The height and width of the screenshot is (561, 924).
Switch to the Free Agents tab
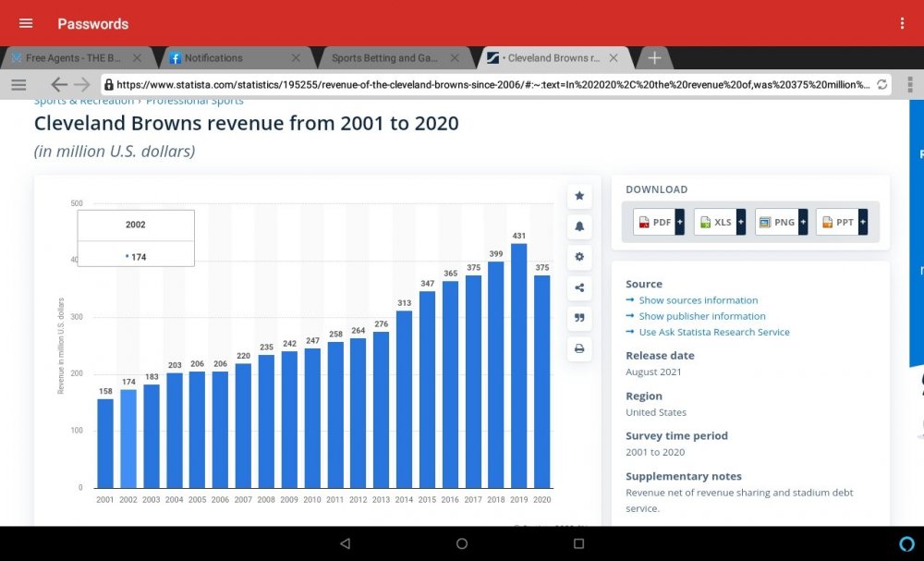[73, 57]
